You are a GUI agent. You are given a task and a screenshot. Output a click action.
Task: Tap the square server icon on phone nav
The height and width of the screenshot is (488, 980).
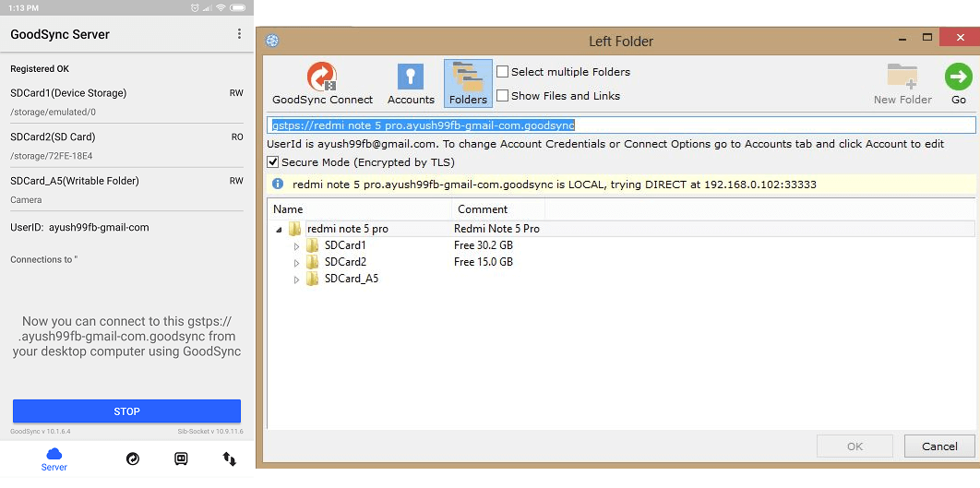181,458
